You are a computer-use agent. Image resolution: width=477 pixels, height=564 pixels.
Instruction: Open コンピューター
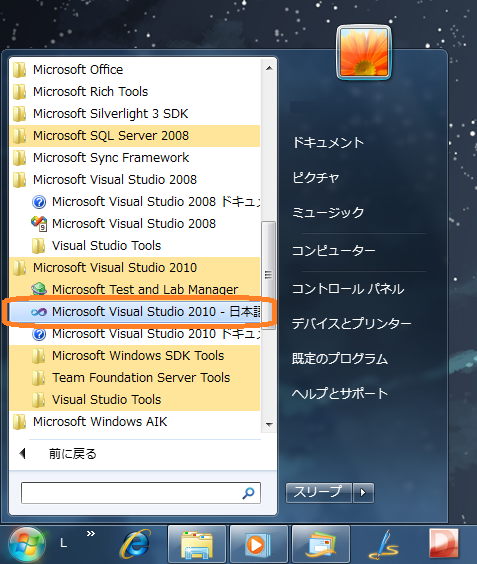tap(333, 250)
